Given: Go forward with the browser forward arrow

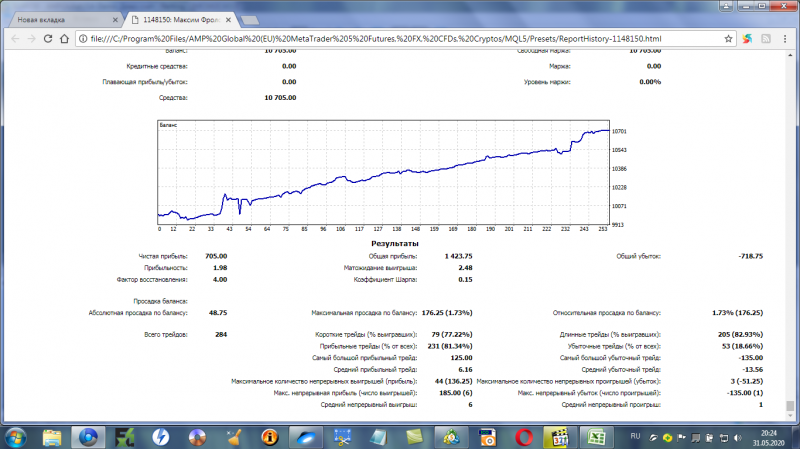Looking at the screenshot, I should coord(32,39).
